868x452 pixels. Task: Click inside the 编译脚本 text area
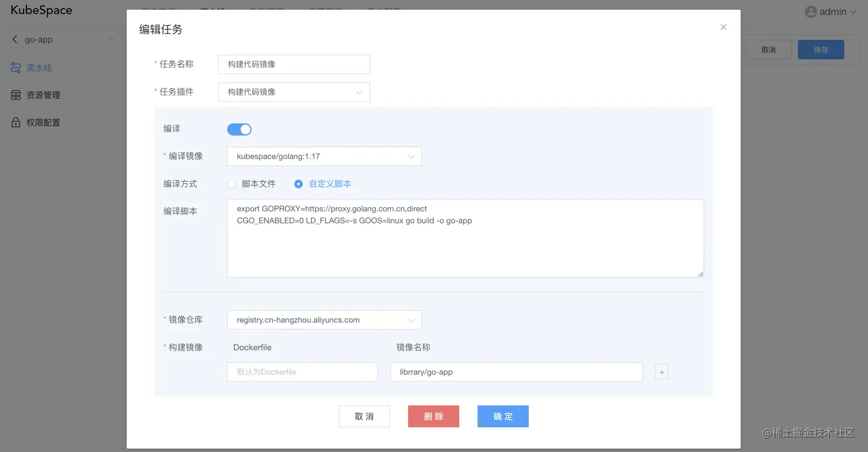point(466,238)
